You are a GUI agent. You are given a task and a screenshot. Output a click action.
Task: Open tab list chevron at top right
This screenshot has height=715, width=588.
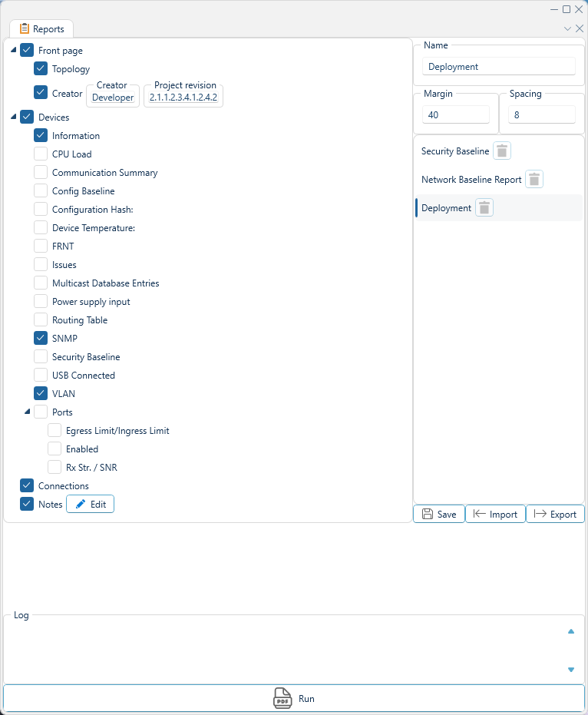pyautogui.click(x=567, y=28)
